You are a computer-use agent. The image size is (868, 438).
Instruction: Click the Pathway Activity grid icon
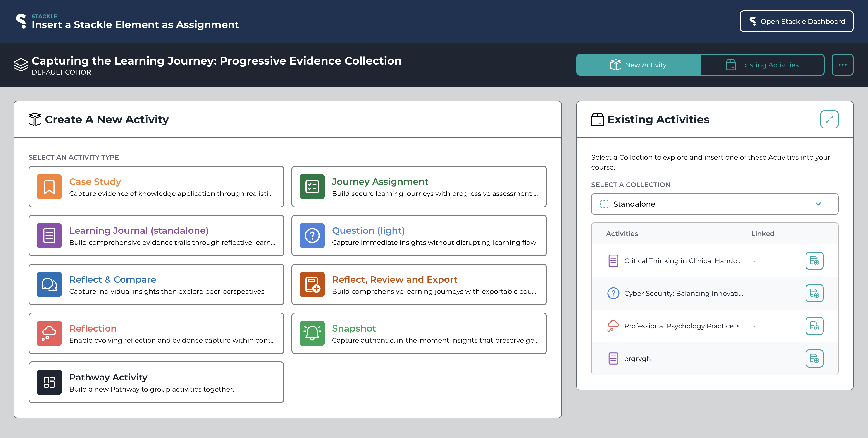[x=49, y=382]
